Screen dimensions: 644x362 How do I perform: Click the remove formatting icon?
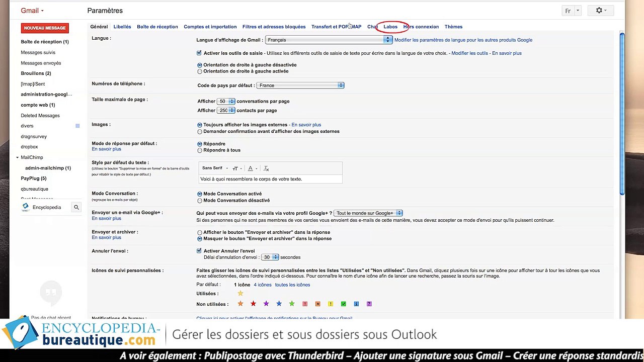pos(266,168)
